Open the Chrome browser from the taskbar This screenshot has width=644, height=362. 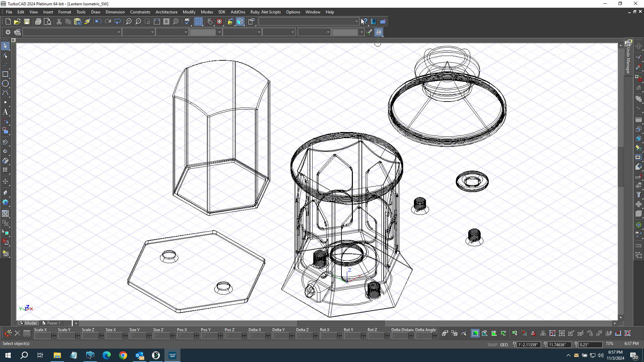click(x=123, y=355)
